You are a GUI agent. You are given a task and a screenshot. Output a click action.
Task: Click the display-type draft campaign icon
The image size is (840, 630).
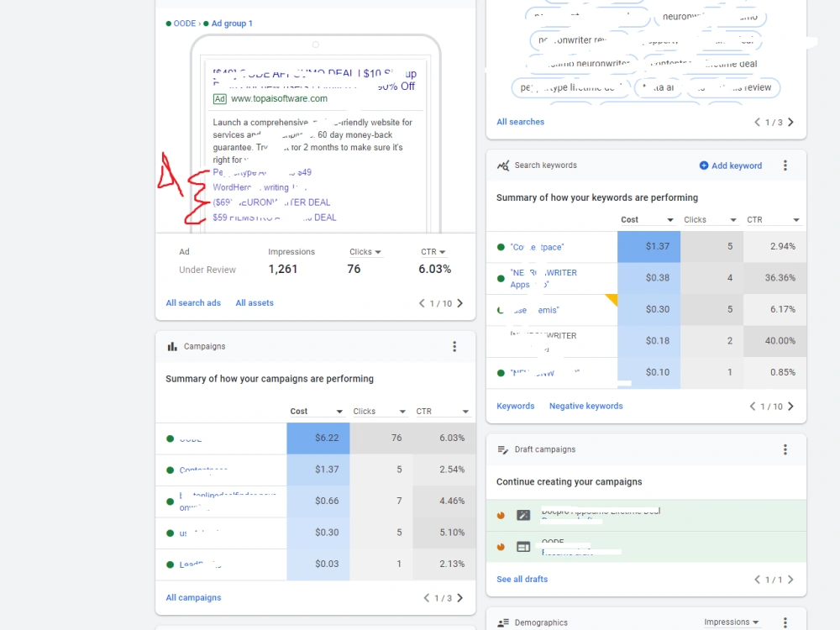[523, 547]
